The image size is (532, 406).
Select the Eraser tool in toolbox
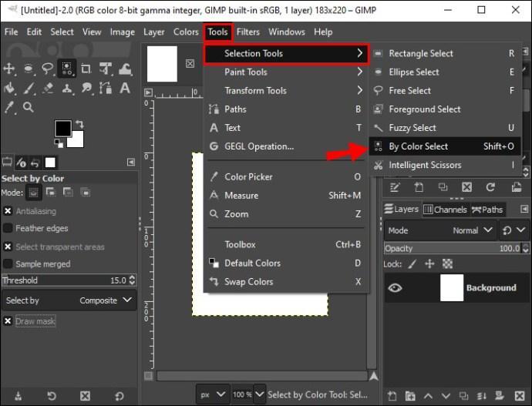coord(48,88)
